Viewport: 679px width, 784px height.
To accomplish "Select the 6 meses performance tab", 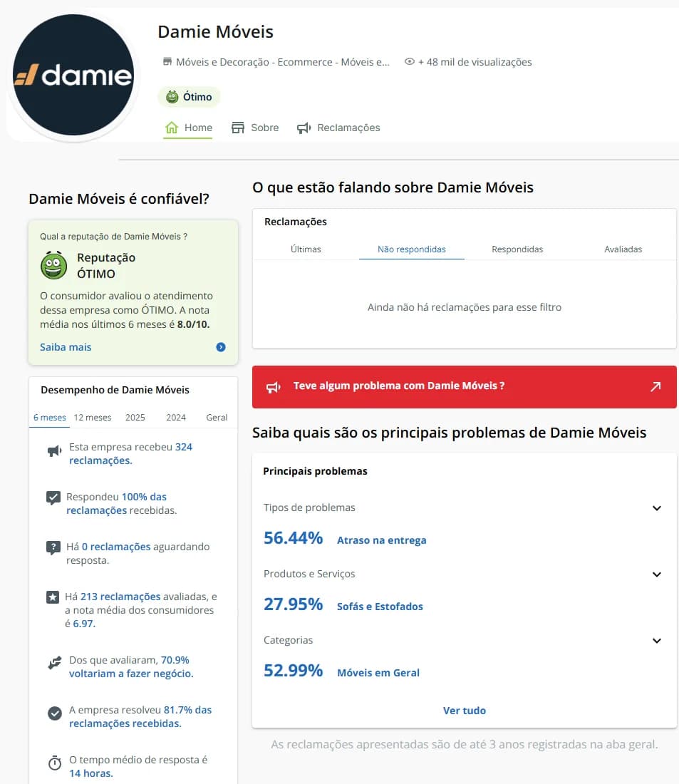I will coord(49,418).
